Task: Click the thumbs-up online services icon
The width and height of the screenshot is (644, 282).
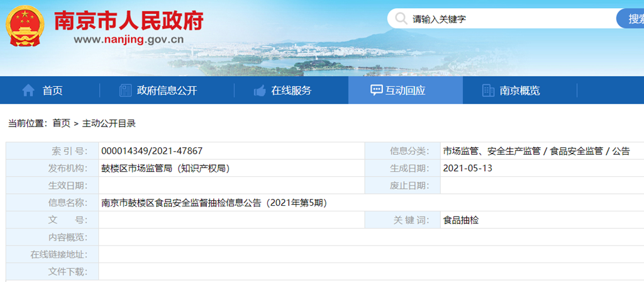Action: [x=260, y=91]
